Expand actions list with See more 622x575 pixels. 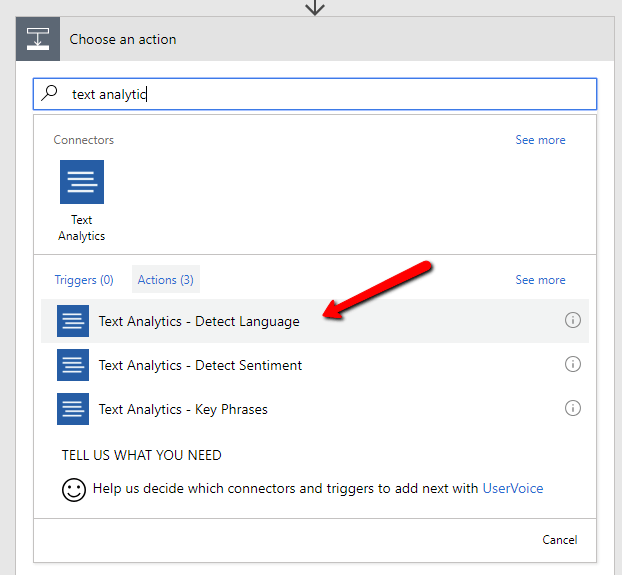[x=540, y=280]
